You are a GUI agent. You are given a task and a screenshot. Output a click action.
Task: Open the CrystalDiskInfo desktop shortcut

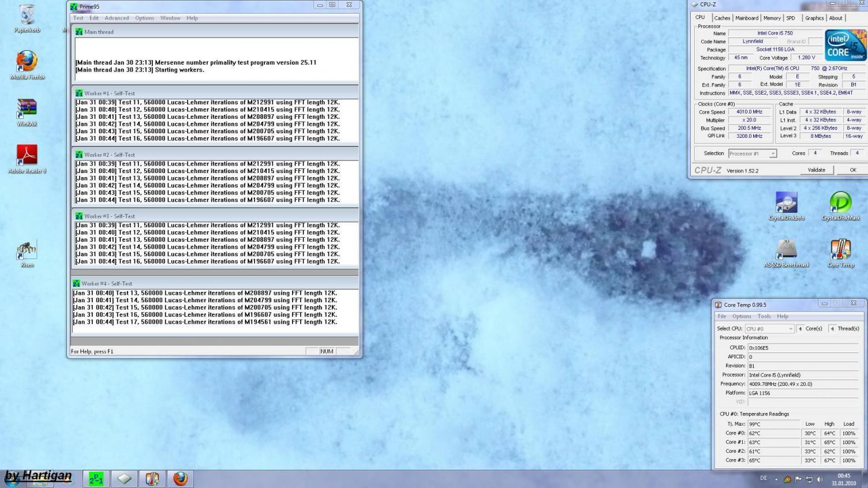coord(786,206)
